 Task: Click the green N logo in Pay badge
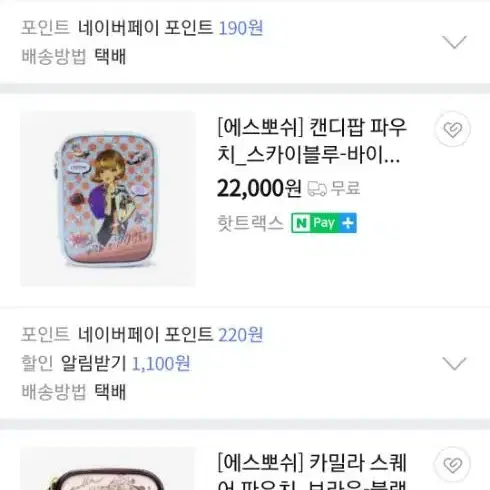tap(301, 223)
